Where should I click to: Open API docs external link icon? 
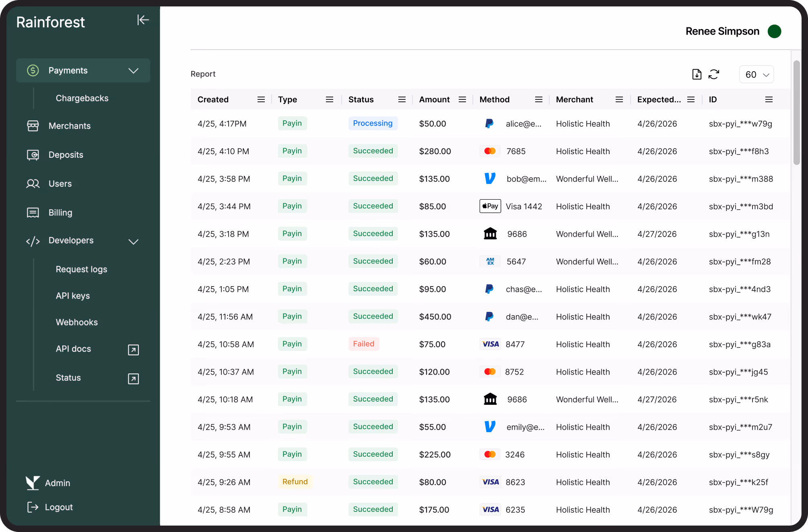coord(133,350)
